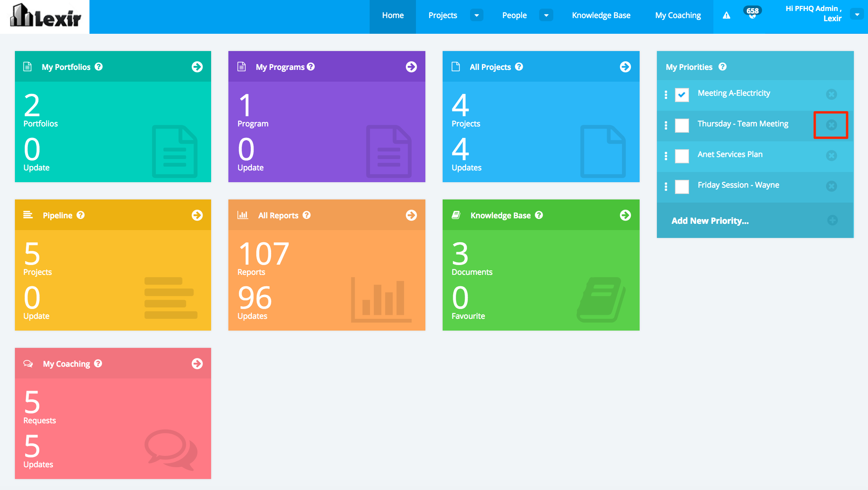
Task: Click help icon beside Pipeline title
Action: (x=80, y=215)
